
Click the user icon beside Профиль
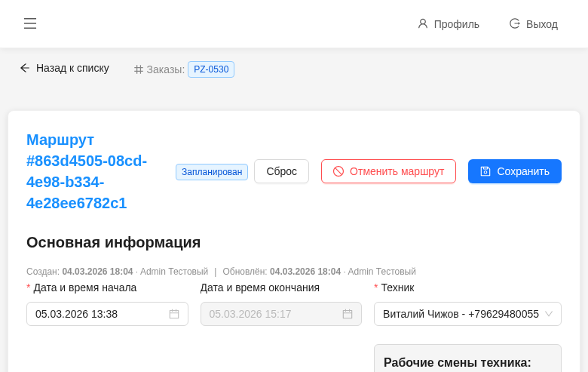click(x=423, y=23)
